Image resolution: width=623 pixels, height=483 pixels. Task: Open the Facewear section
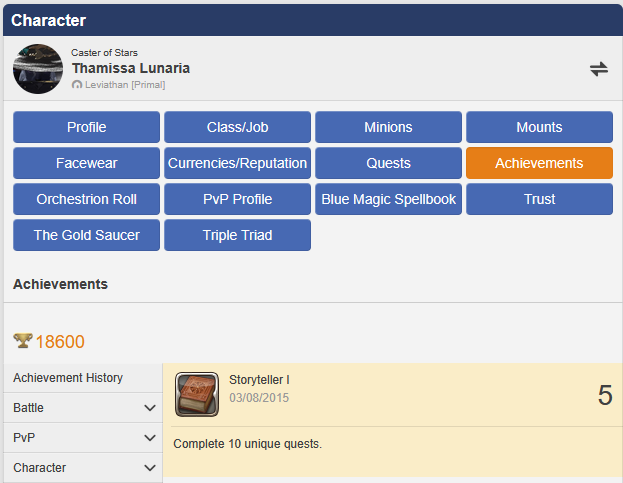[x=87, y=163]
